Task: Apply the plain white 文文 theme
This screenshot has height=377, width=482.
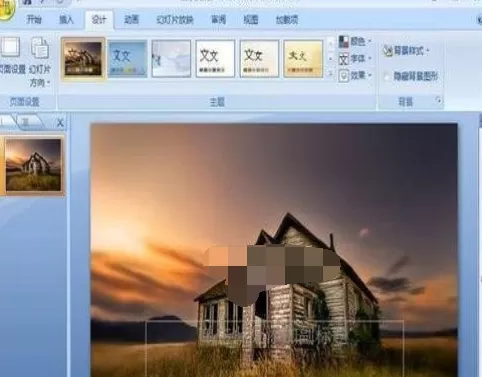Action: pyautogui.click(x=215, y=59)
